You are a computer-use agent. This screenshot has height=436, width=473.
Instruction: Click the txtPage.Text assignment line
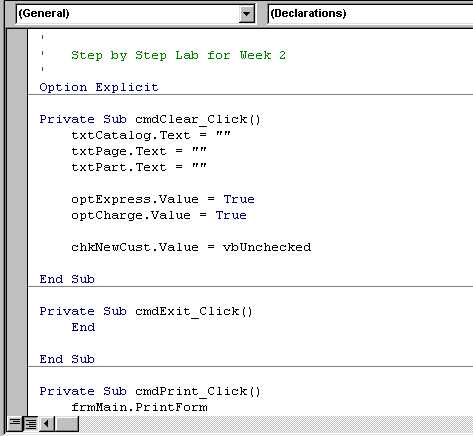(x=139, y=151)
